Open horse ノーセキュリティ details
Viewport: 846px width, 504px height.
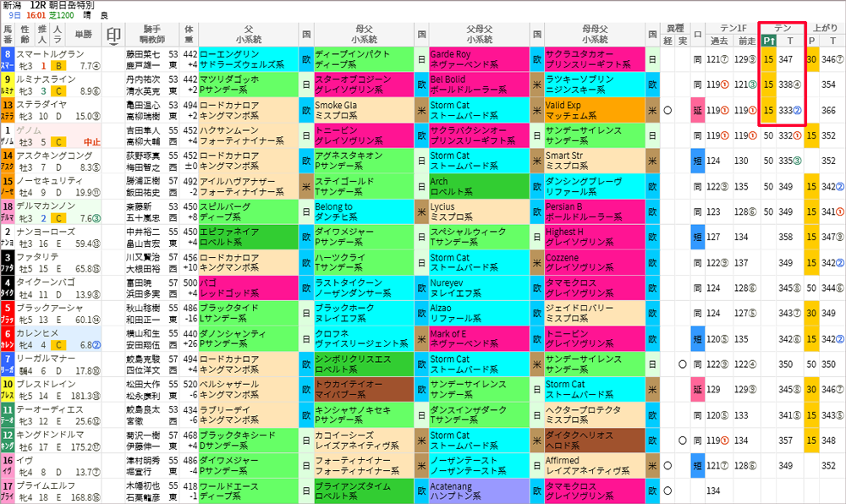pos(50,181)
